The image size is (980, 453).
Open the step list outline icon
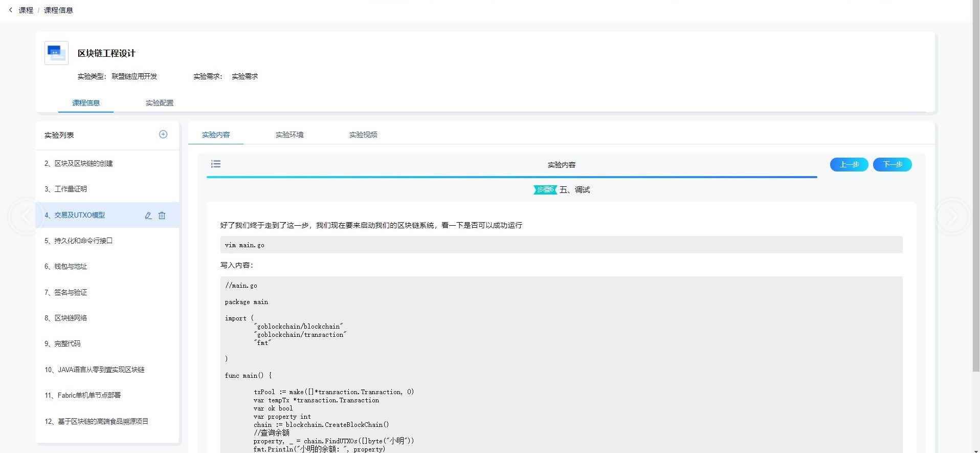point(216,164)
